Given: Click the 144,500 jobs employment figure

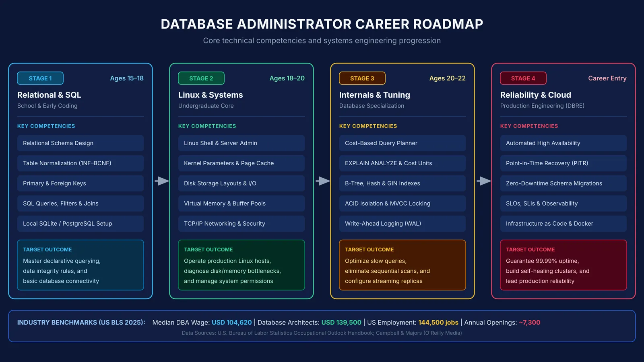Looking at the screenshot, I should click(x=438, y=323).
